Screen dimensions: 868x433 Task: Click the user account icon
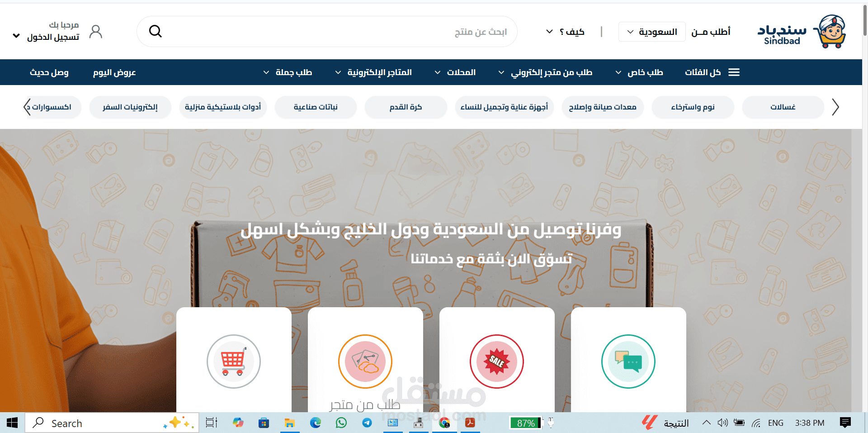click(x=96, y=32)
